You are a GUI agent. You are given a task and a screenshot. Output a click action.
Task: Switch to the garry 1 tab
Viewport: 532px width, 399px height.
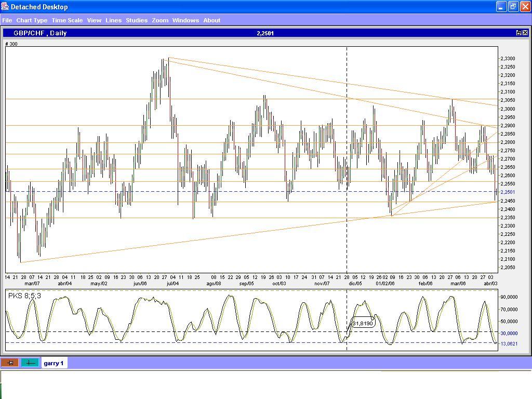[54, 363]
